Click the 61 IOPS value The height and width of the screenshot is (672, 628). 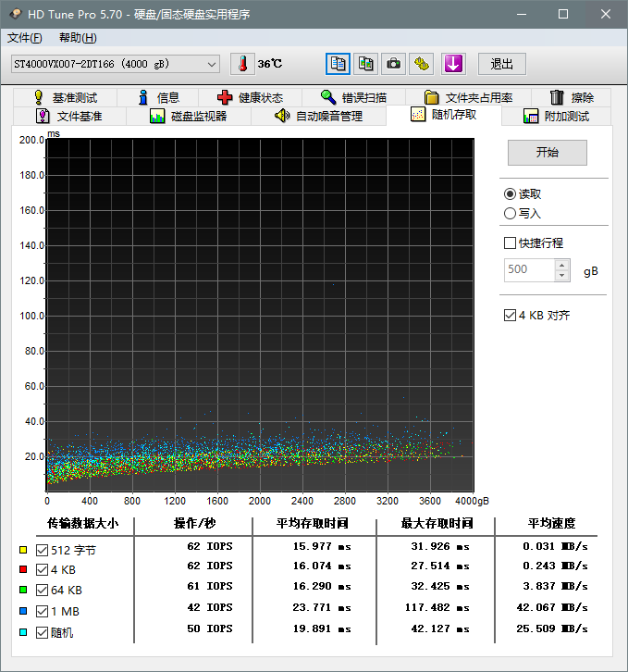[210, 586]
